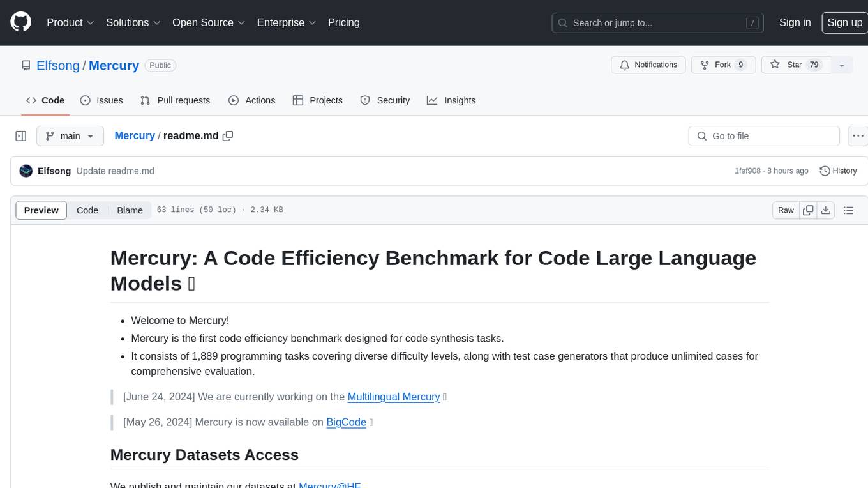Open the Raw file view

pos(786,210)
